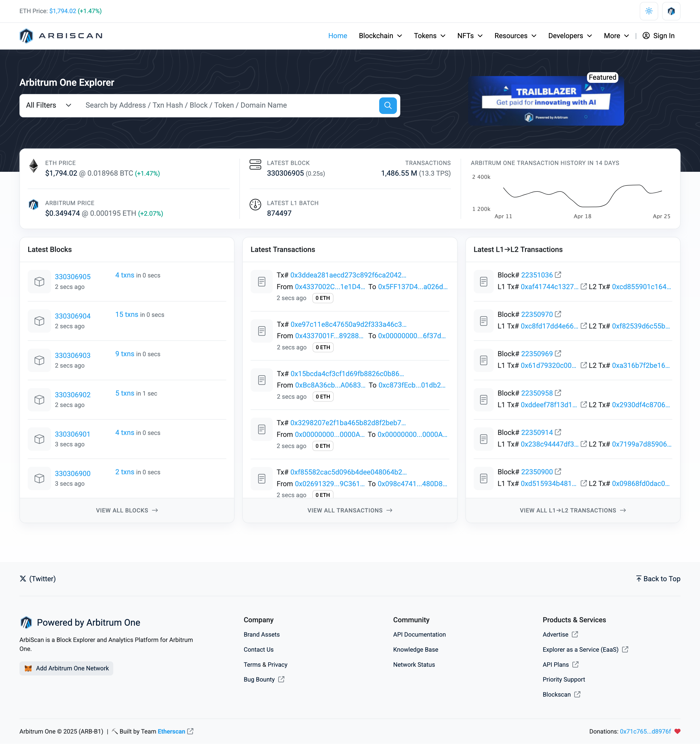Expand the Developers menu
Image resolution: width=700 pixels, height=744 pixels.
click(570, 36)
